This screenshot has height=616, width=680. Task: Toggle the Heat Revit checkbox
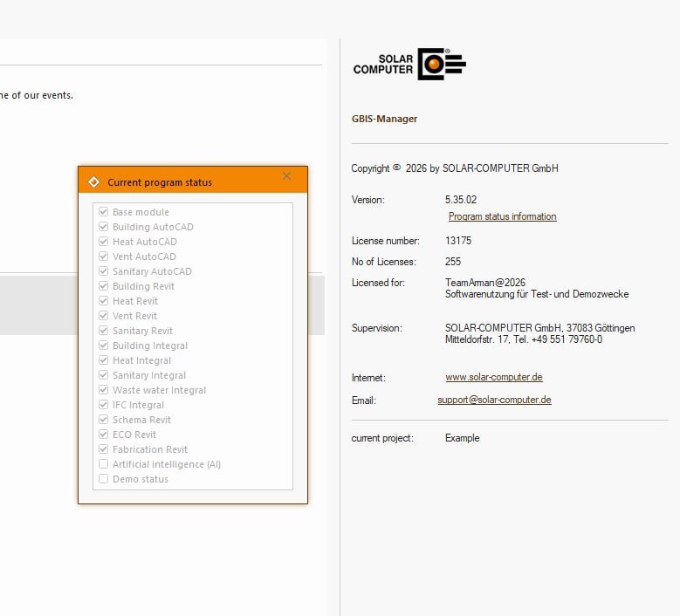[103, 300]
